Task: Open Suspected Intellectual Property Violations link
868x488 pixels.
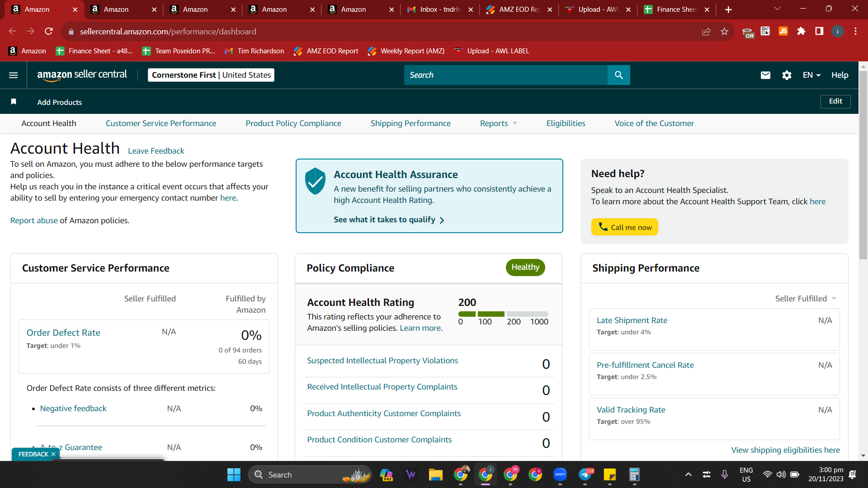Action: (x=382, y=361)
